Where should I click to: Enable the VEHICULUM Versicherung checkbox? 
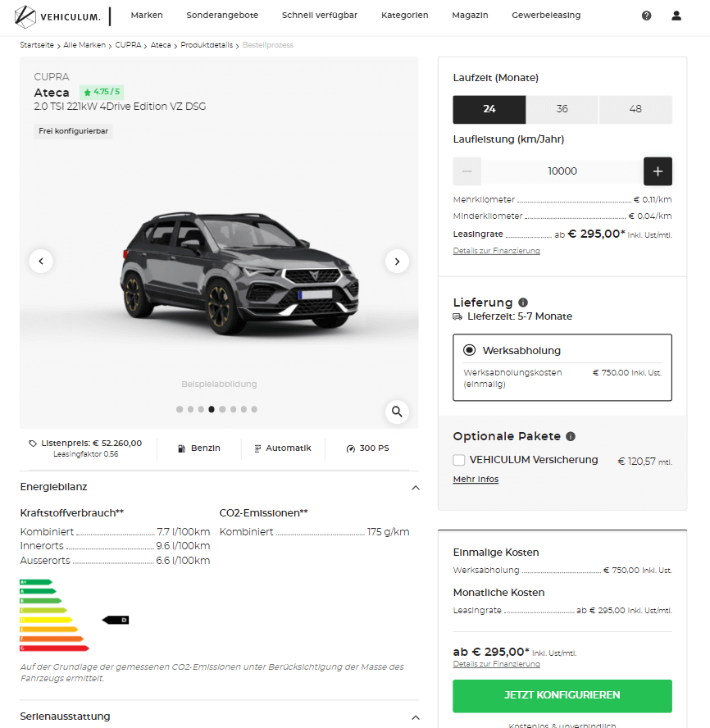coord(459,460)
